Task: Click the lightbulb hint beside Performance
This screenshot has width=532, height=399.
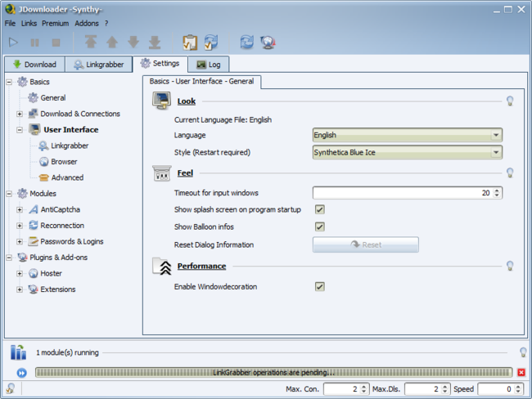Action: [510, 266]
